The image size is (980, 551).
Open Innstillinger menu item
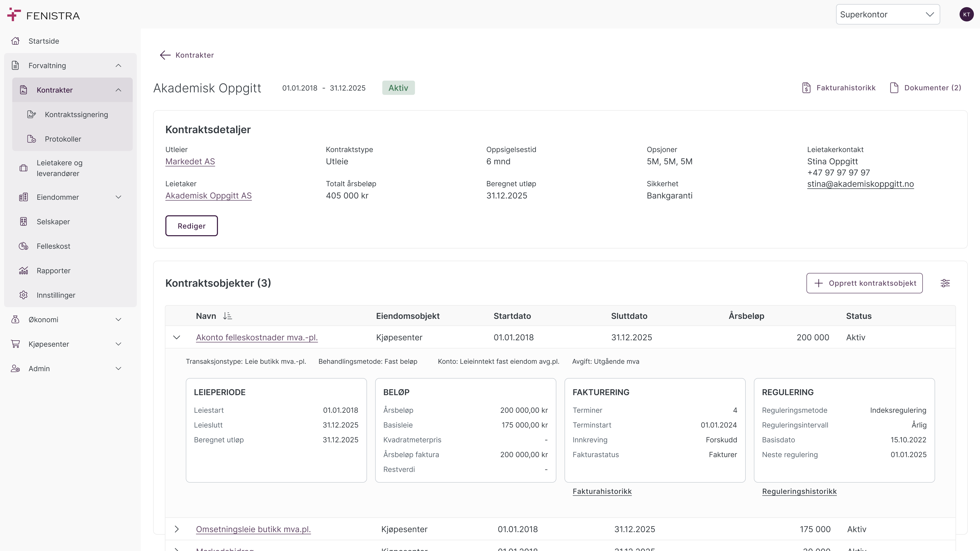point(56,295)
